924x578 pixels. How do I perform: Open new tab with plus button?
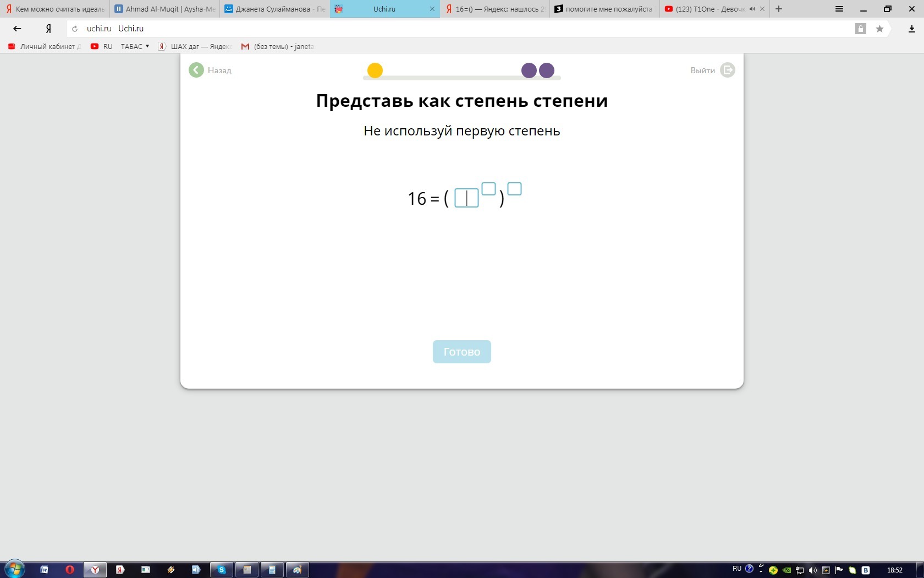click(x=779, y=9)
